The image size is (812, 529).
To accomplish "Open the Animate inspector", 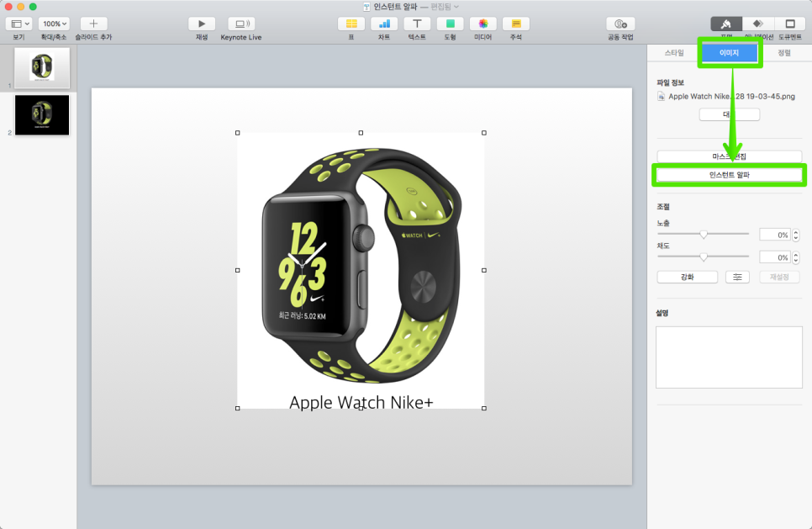I will 757,24.
